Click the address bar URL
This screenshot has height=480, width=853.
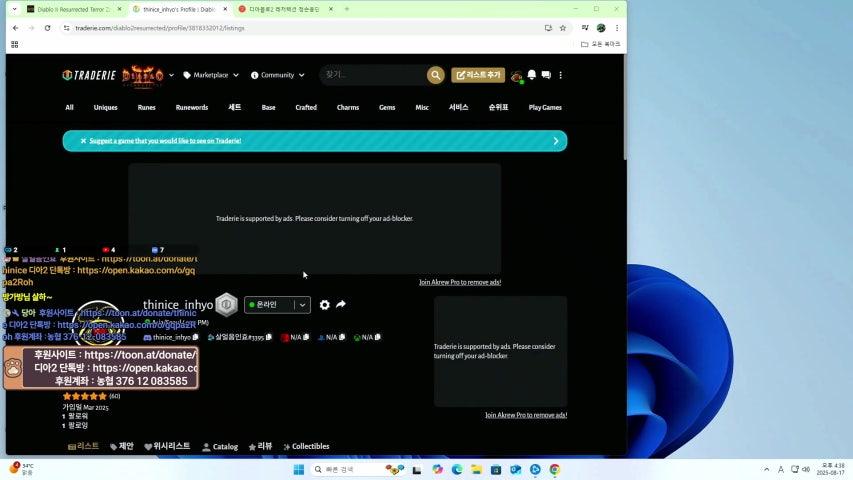click(159, 28)
